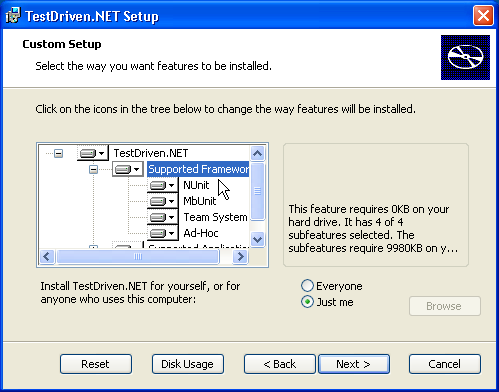This screenshot has height=392, width=499.
Task: Select the Team System tree item
Action: click(215, 217)
